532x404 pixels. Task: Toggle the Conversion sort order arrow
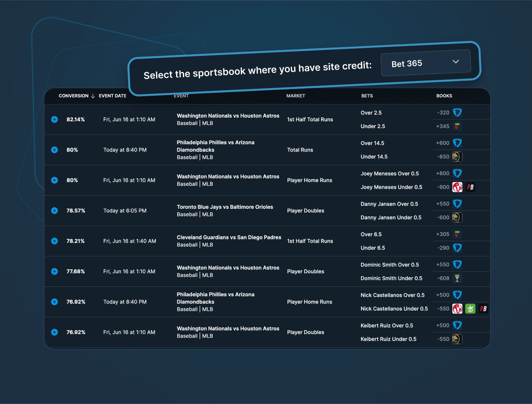click(x=93, y=96)
